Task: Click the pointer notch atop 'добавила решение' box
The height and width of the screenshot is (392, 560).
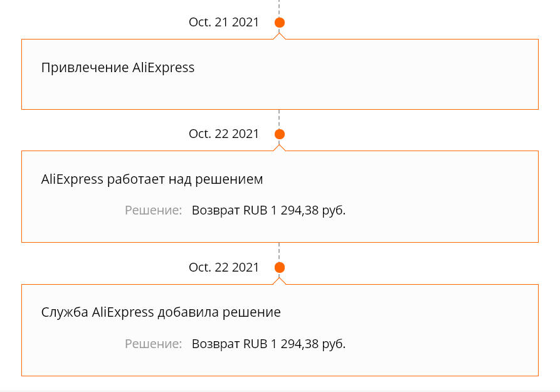Action: (x=279, y=281)
